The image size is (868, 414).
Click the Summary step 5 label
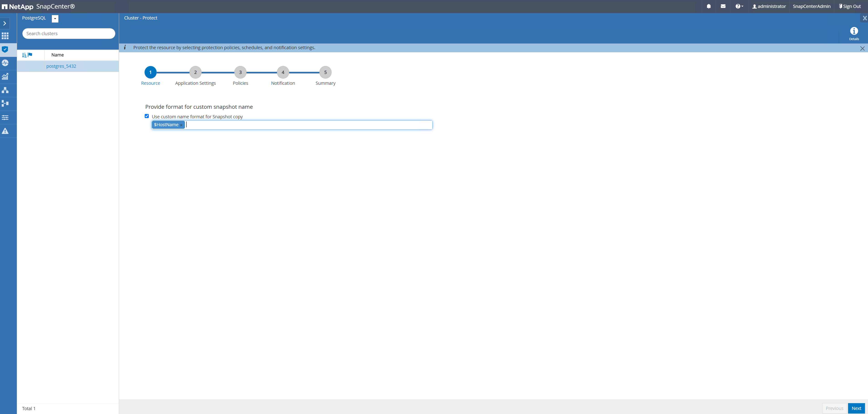[325, 83]
